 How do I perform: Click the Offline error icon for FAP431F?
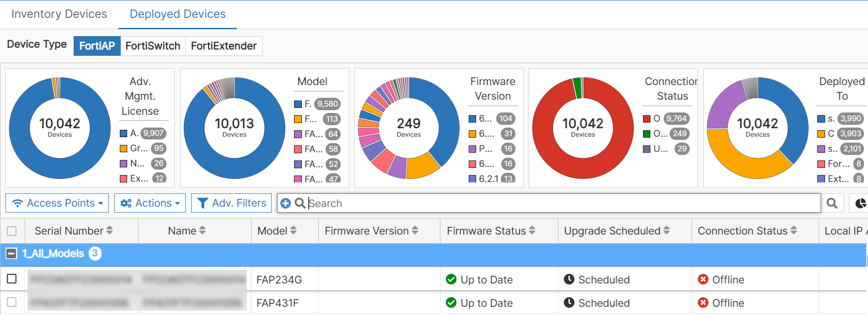tap(703, 303)
